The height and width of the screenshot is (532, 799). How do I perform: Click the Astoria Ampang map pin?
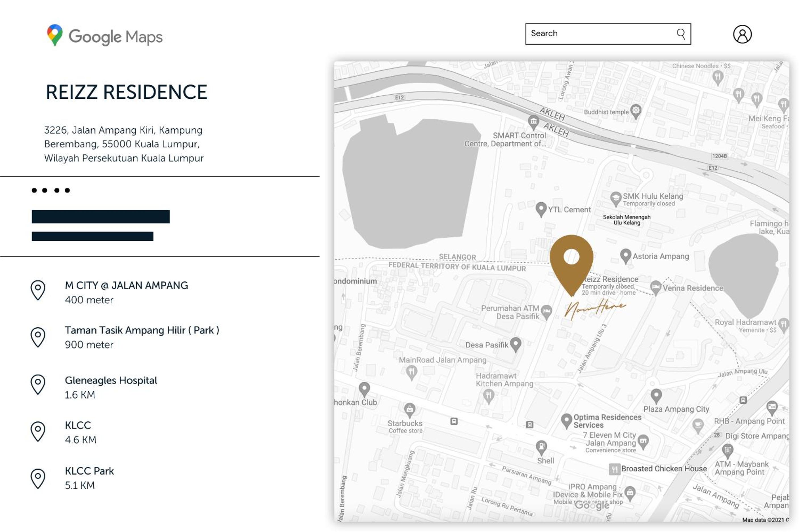click(625, 257)
